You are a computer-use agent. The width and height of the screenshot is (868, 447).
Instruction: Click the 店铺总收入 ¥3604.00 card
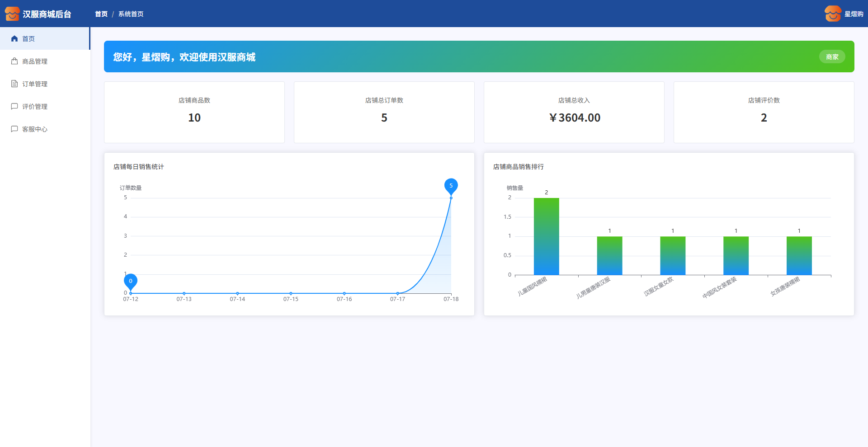(574, 112)
